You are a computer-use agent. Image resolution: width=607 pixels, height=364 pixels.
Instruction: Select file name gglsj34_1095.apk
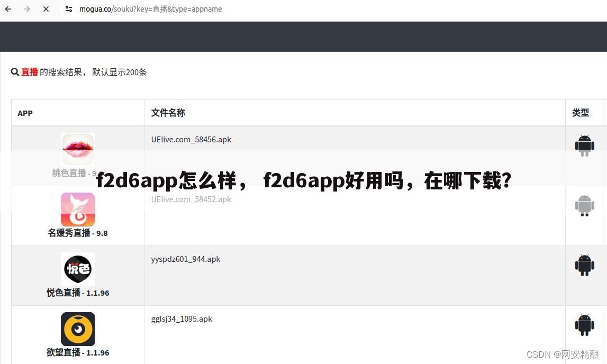pos(182,319)
